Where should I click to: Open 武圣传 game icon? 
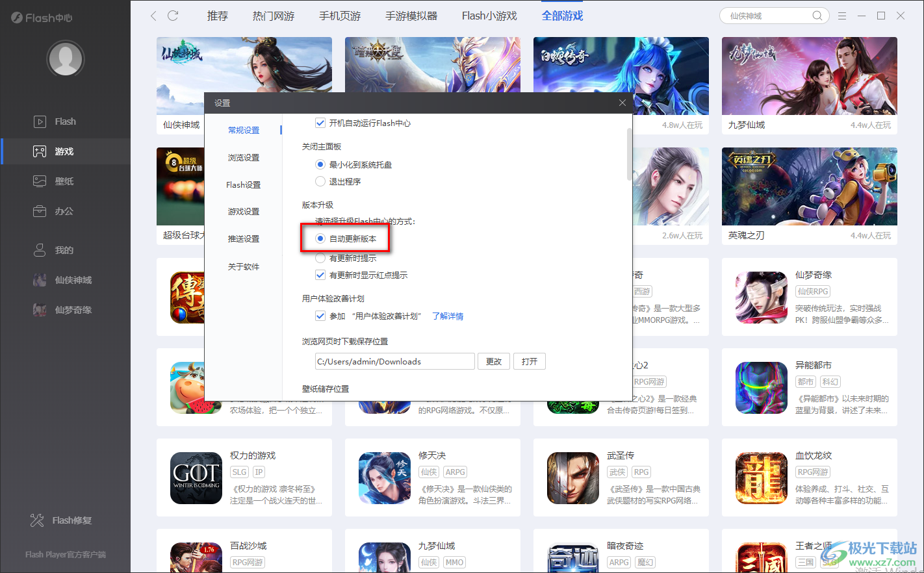pyautogui.click(x=573, y=478)
